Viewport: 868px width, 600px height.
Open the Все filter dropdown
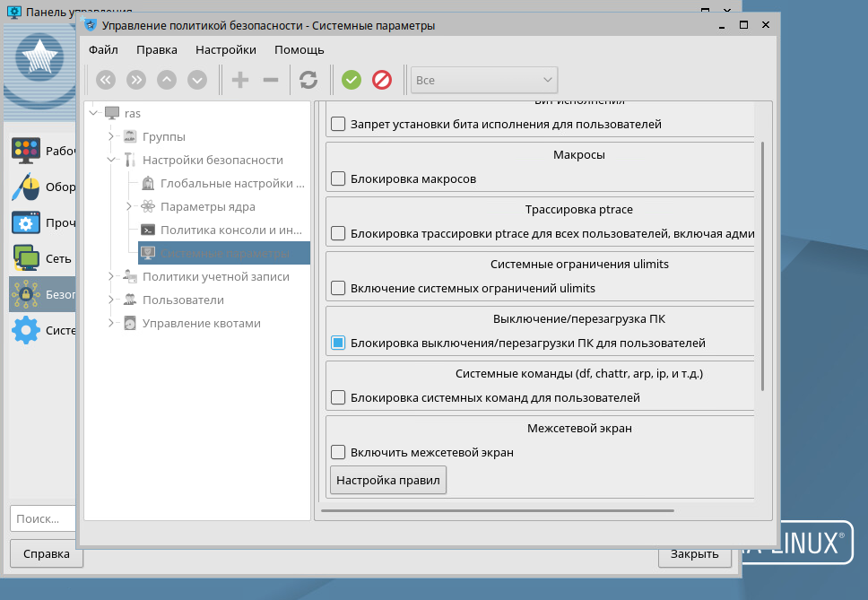(x=484, y=80)
